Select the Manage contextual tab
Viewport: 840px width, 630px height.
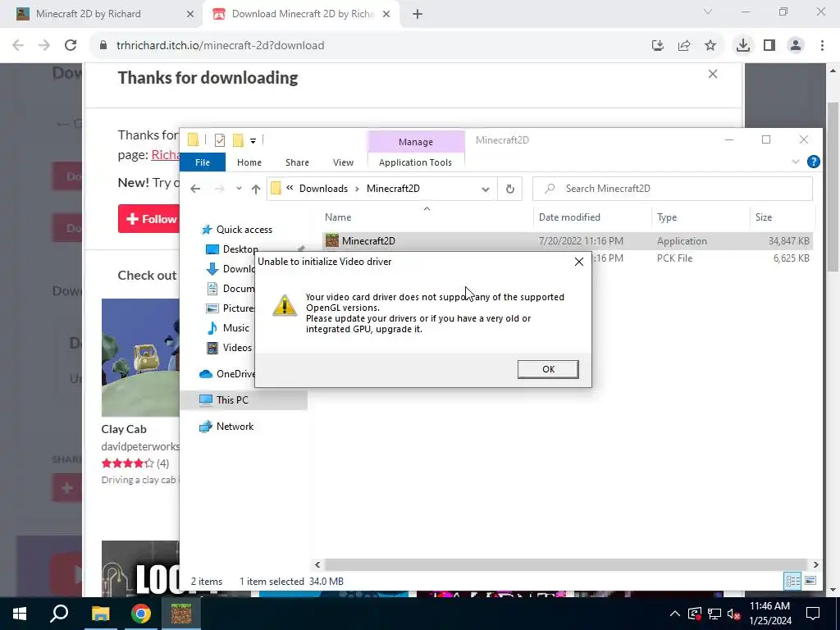pyautogui.click(x=416, y=142)
